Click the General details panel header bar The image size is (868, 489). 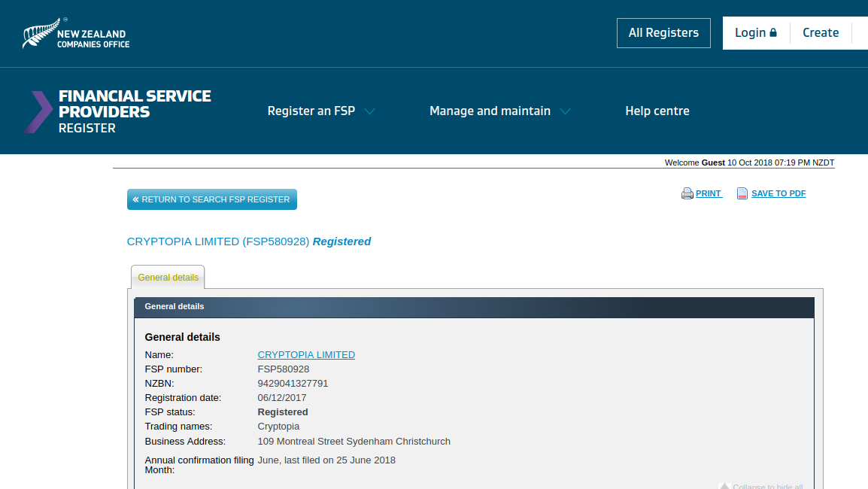(x=475, y=307)
